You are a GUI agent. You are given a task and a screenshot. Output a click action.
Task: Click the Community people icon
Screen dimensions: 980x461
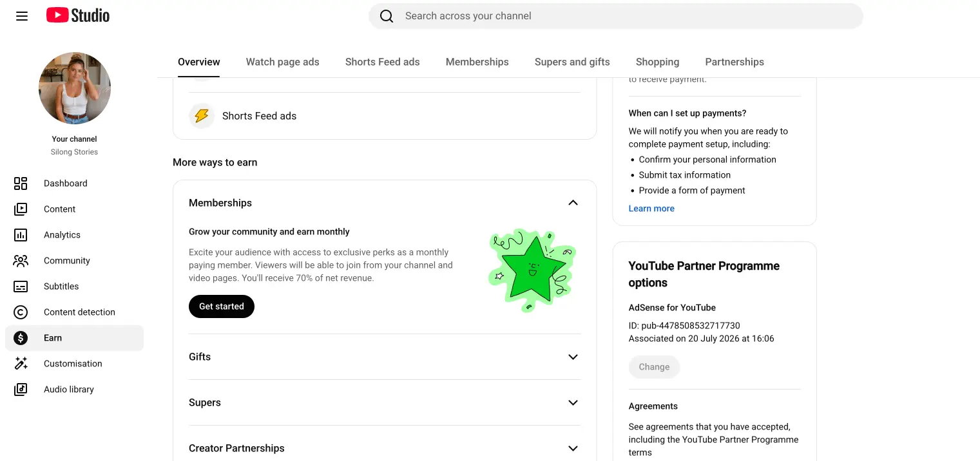21,261
